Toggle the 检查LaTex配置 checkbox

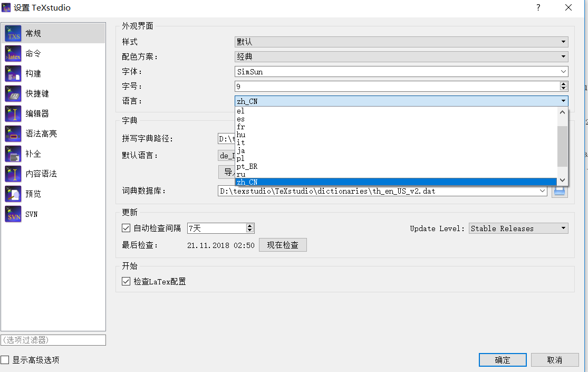126,281
